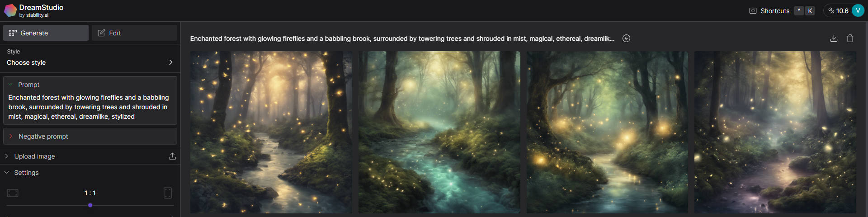
Task: Click the prompt text field
Action: (90, 107)
